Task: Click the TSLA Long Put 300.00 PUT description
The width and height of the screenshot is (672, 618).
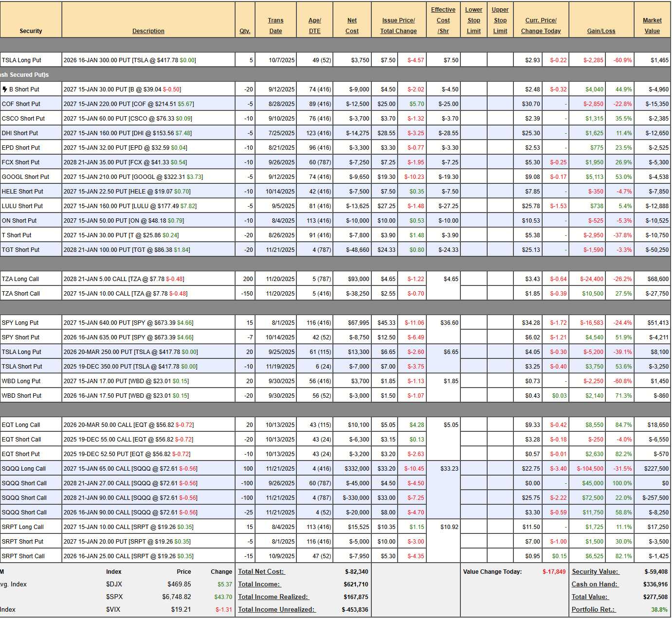Action: coord(129,60)
